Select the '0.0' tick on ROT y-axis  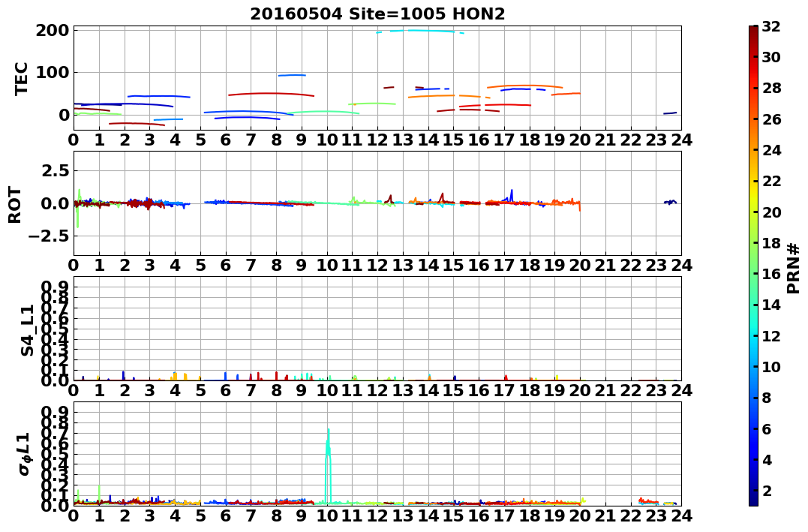[53, 203]
